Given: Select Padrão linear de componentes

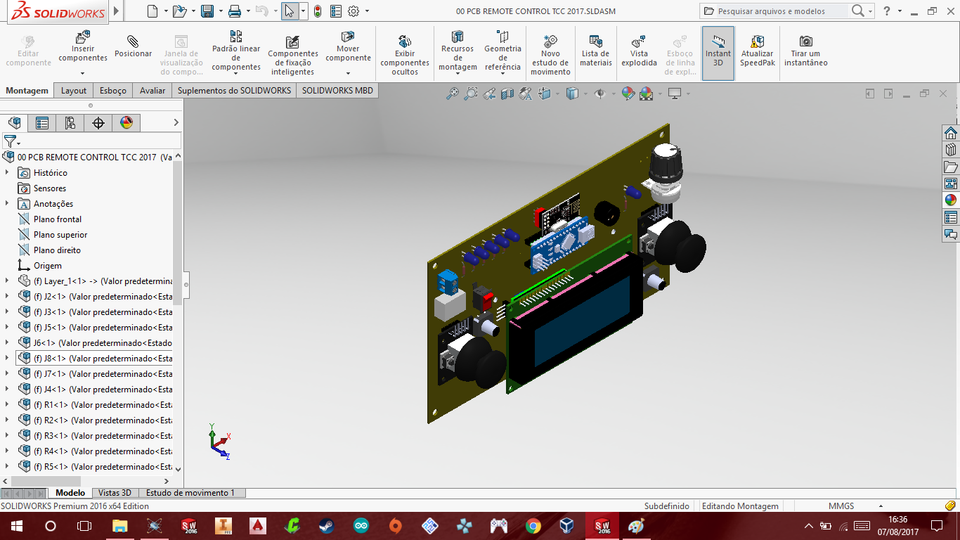Looking at the screenshot, I should point(236,50).
